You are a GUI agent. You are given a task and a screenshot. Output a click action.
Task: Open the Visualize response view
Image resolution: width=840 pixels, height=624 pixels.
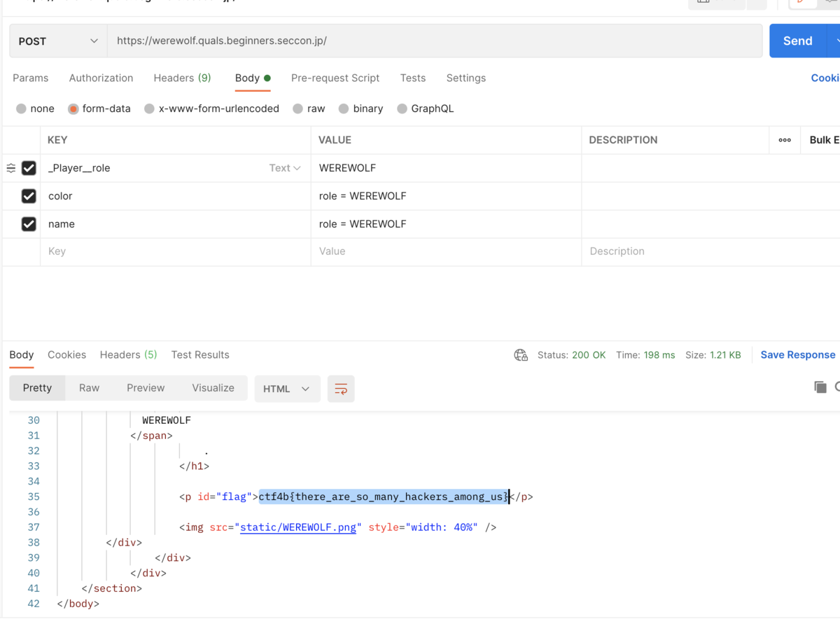213,388
